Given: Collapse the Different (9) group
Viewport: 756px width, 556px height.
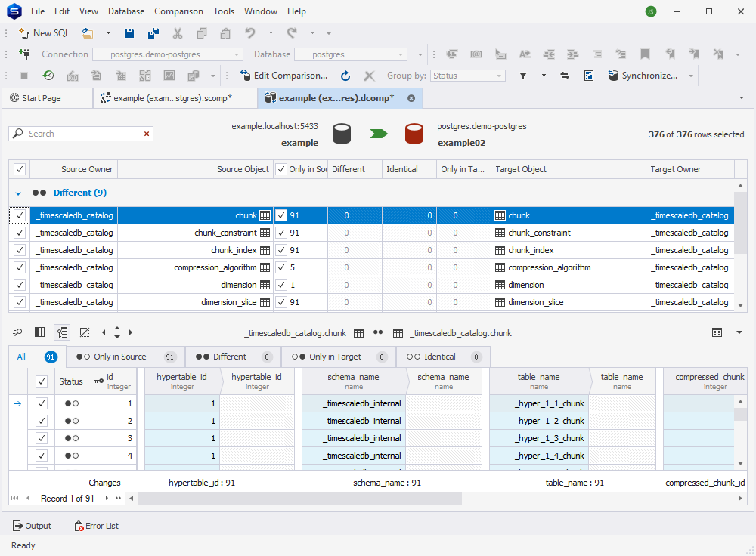Looking at the screenshot, I should [18, 193].
